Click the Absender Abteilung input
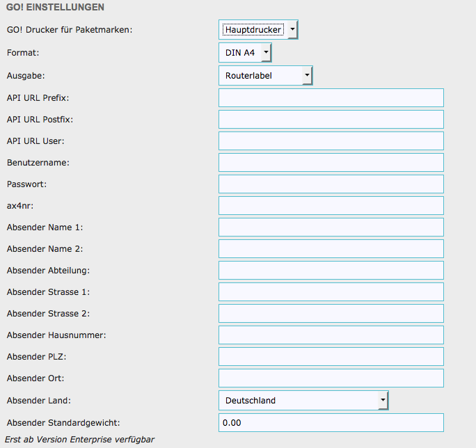This screenshot has height=448, width=476. pyautogui.click(x=331, y=271)
